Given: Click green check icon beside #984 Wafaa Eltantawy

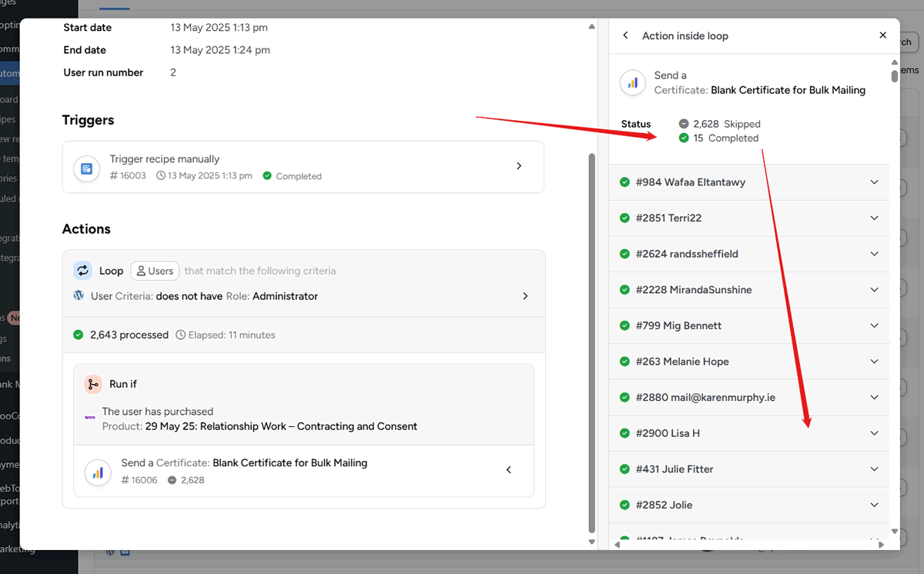Looking at the screenshot, I should click(x=625, y=182).
